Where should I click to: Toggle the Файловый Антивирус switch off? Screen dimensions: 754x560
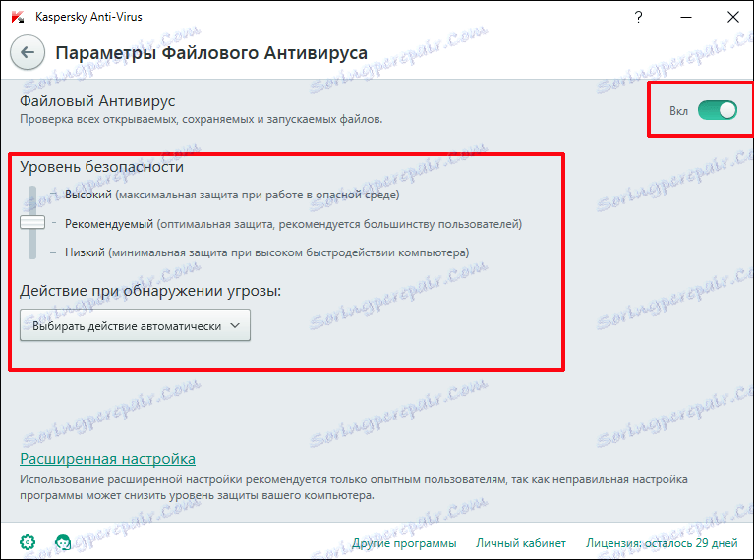(x=717, y=111)
